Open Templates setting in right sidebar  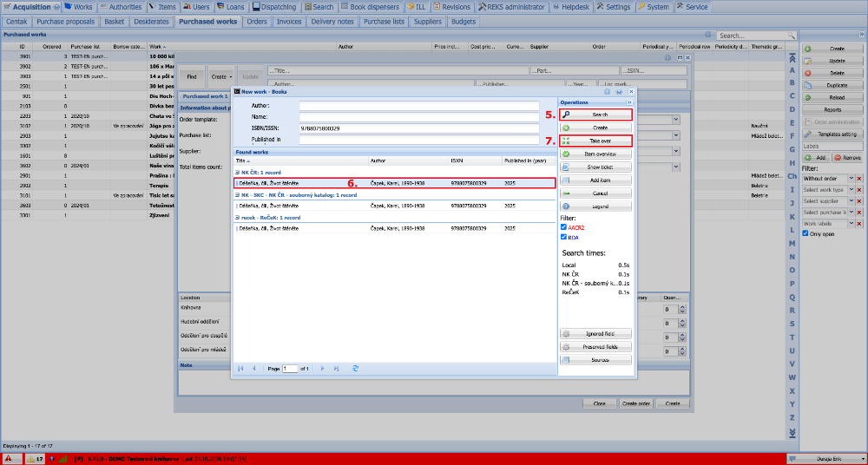coord(832,134)
